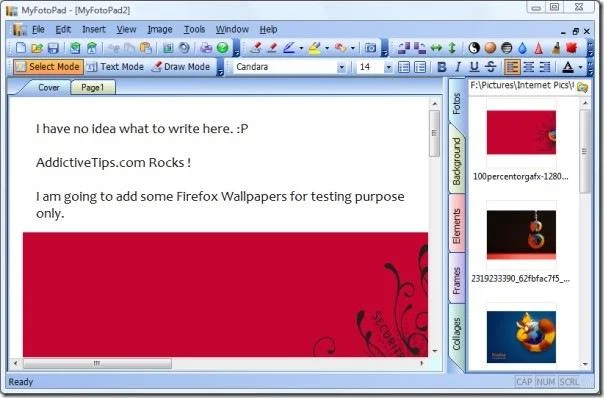Image resolution: width=604 pixels, height=398 pixels.
Task: Switch to Text Mode
Action: 115,67
